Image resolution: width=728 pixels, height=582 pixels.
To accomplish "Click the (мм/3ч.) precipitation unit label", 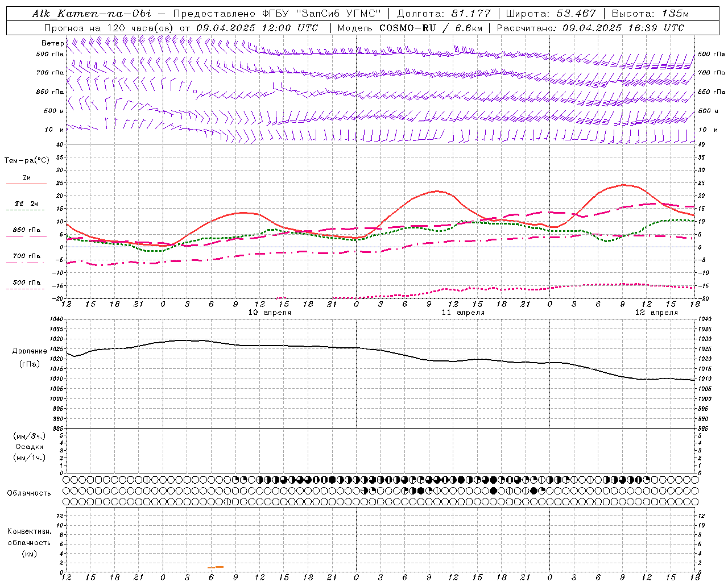I will 29,436.
